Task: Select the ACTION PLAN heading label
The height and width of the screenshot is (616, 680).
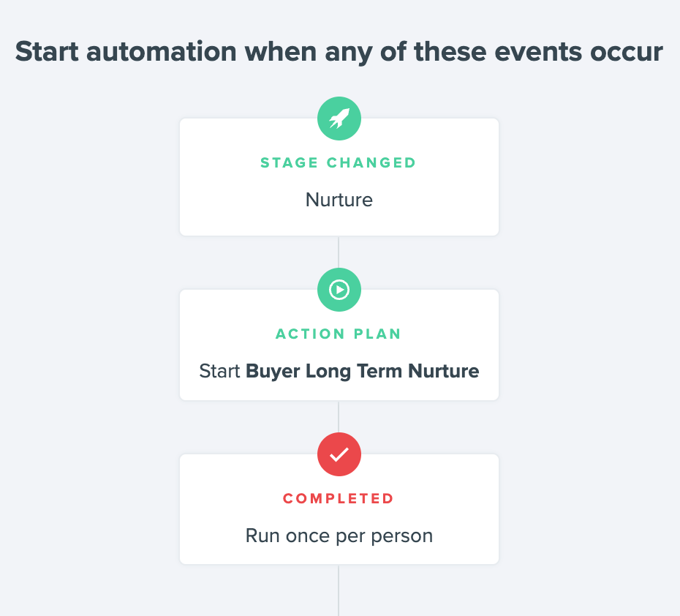Action: [339, 334]
